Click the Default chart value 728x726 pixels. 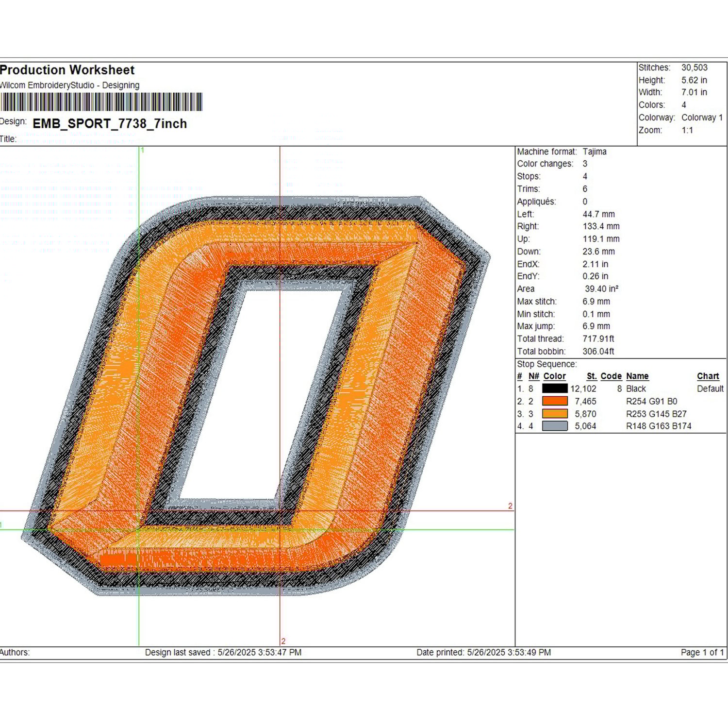coord(710,389)
